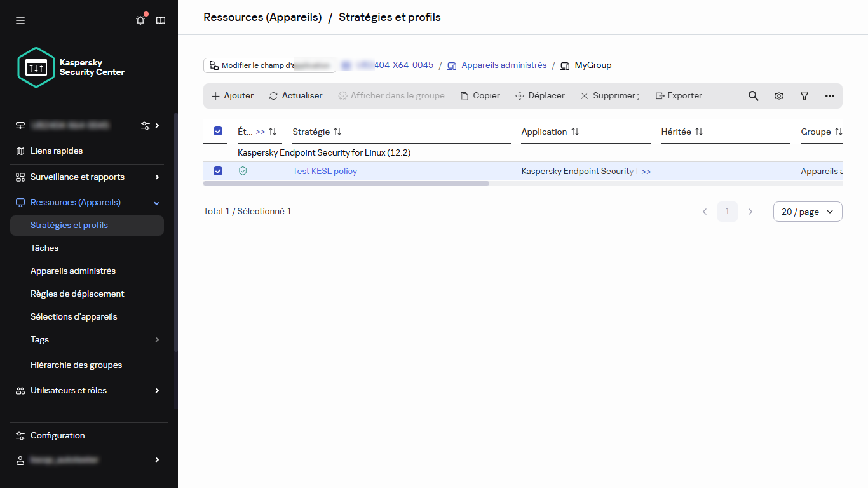Go to Appareils administrés in sidebar
868x488 pixels.
point(73,271)
